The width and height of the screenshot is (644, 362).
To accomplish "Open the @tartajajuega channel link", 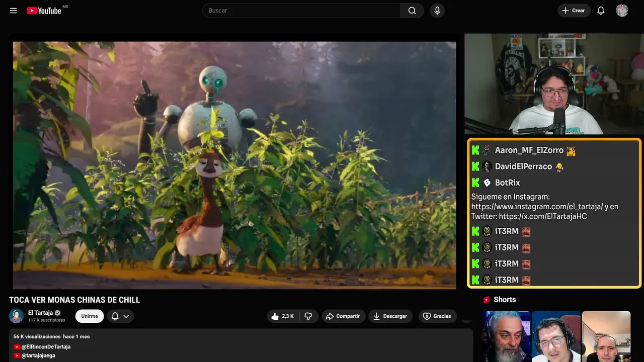I will [x=38, y=355].
